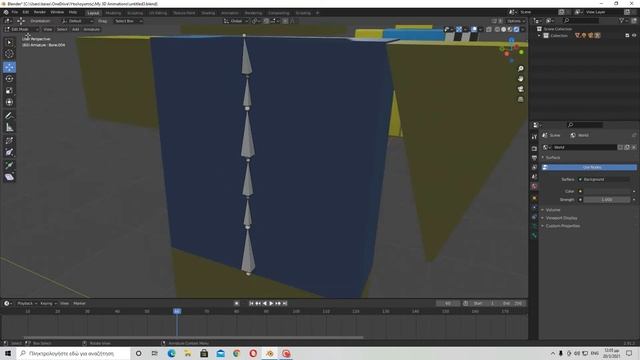Click the pan view hand icon
Viewport: 640px width, 360px height.
(520, 79)
